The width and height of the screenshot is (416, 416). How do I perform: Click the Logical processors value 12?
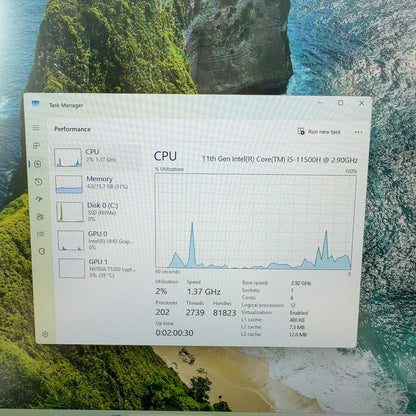(293, 305)
